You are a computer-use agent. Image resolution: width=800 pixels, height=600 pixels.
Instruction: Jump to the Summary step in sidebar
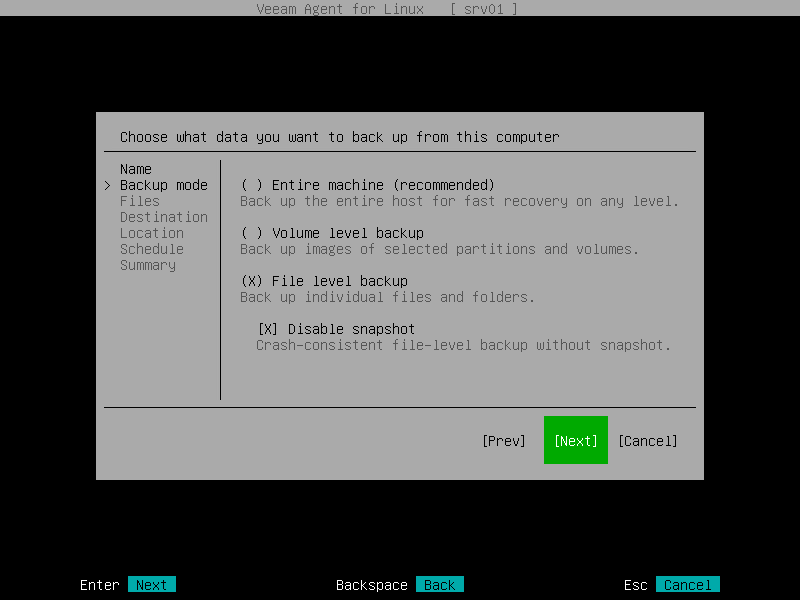(147, 265)
